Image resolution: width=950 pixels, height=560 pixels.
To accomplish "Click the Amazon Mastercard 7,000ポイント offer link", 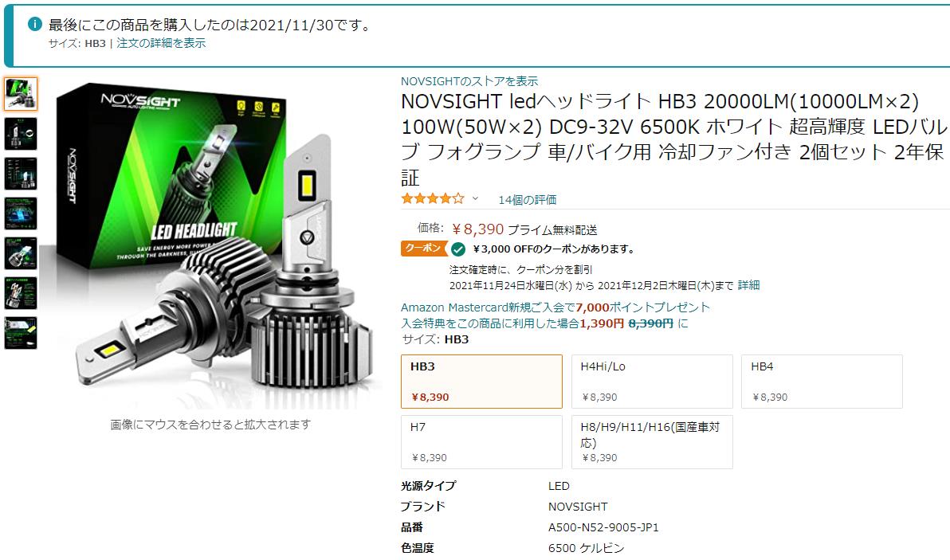I will click(x=555, y=307).
